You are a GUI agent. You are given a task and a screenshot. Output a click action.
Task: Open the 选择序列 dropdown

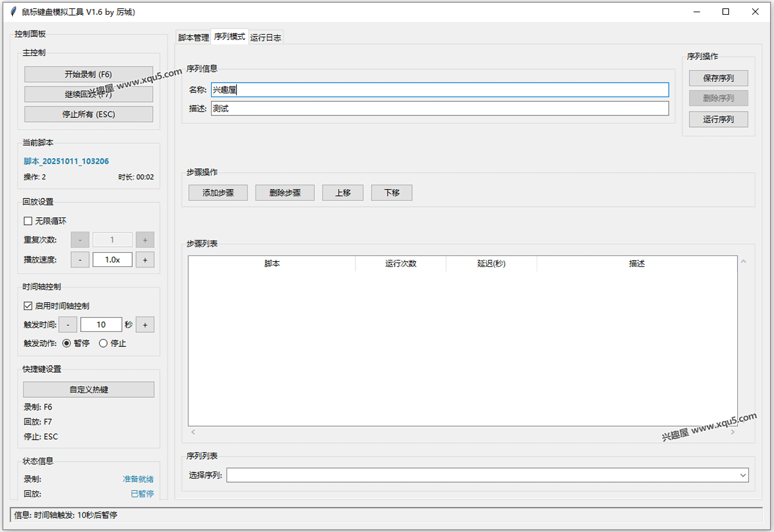click(x=487, y=475)
